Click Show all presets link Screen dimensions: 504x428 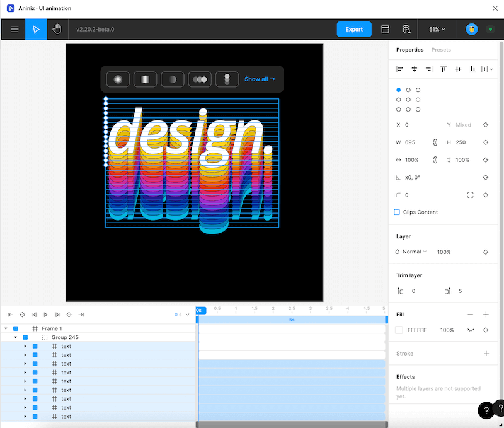coord(260,79)
